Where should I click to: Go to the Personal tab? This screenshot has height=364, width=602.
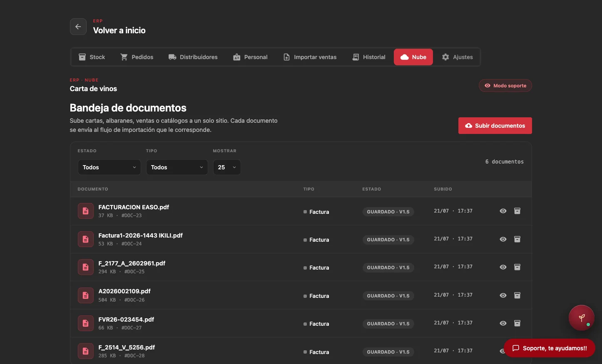[250, 57]
